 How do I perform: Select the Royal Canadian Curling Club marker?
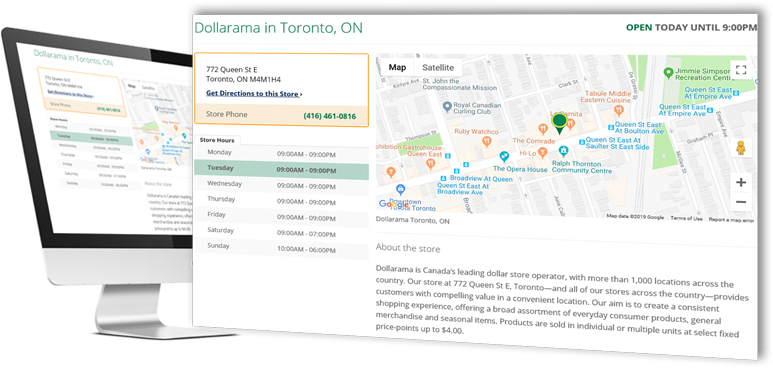(x=447, y=106)
